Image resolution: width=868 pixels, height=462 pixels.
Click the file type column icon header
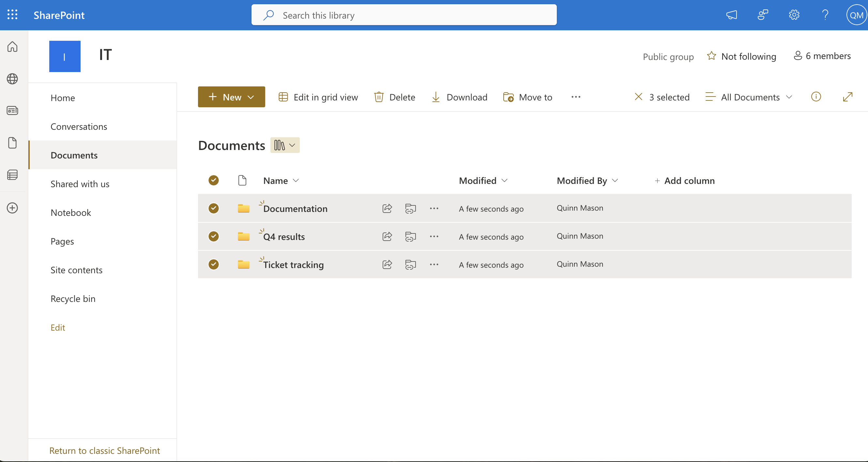coord(242,181)
